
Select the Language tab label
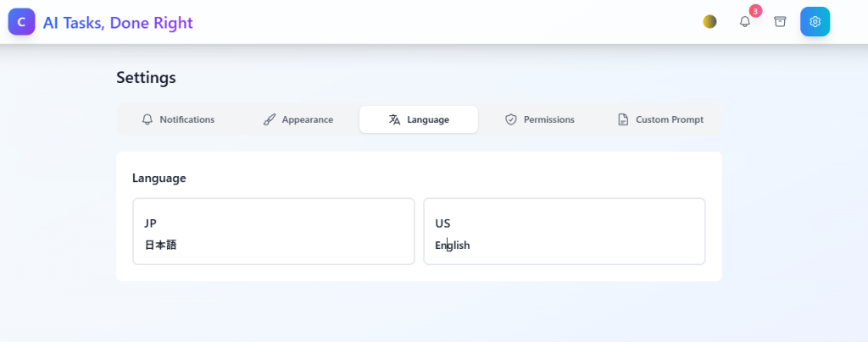(x=428, y=119)
